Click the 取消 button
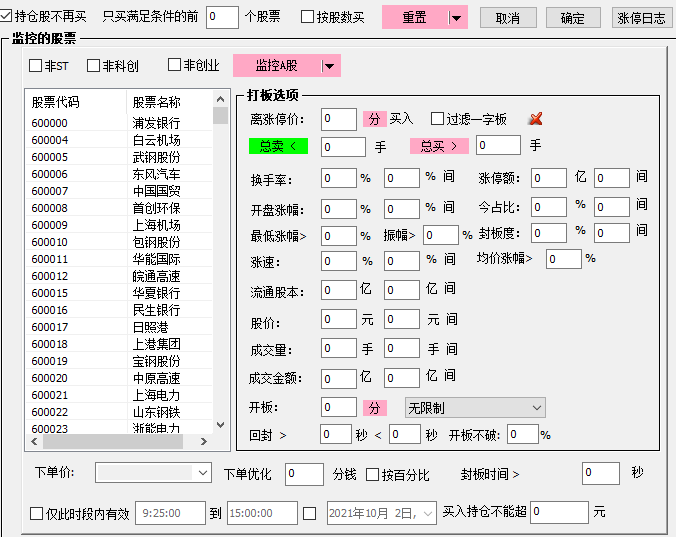 508,18
